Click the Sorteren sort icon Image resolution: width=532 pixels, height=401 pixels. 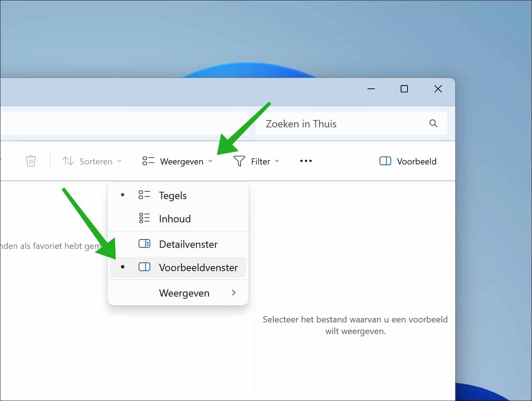click(68, 160)
